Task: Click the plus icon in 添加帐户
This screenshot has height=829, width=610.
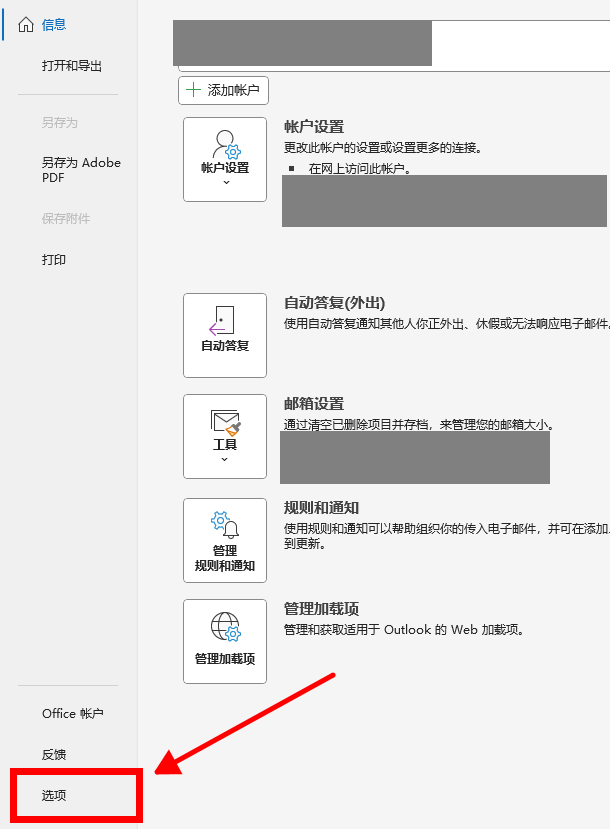Action: 193,91
